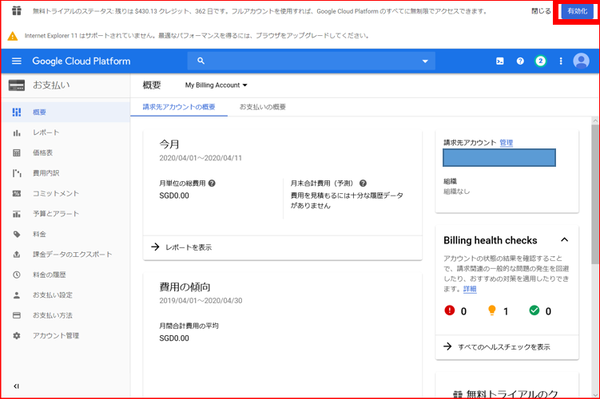Activate Cloud Shell terminal icon

pyautogui.click(x=500, y=61)
